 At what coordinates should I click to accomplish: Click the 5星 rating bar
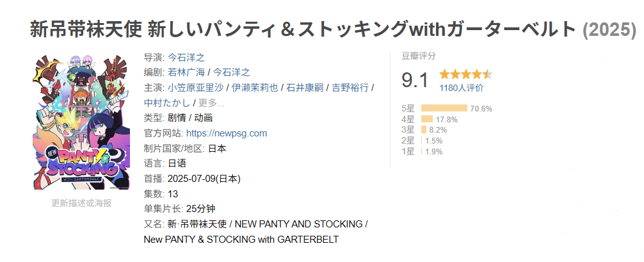pos(444,108)
